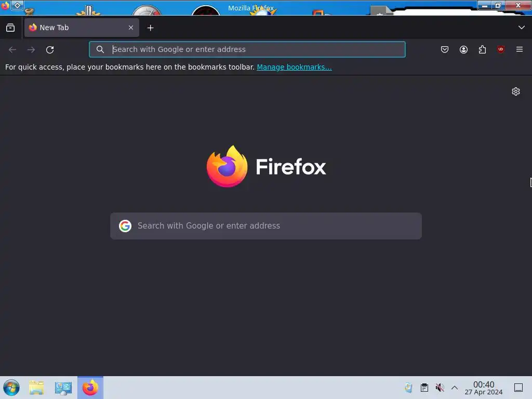Viewport: 532px width, 399px height.
Task: Open the Firefox View tab icon
Action: coord(10,28)
